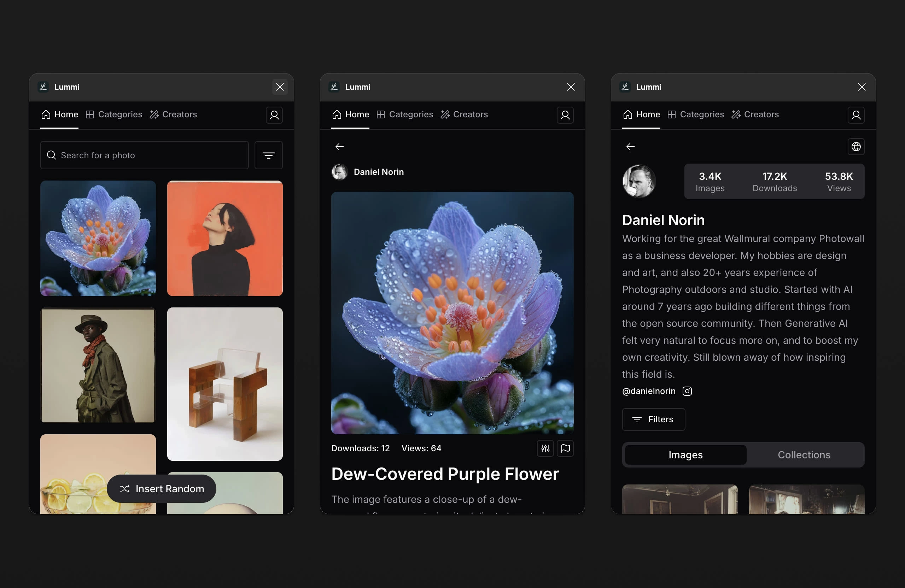Click the 17.2K Downloads stat
Screen dimensions: 905x588
[x=775, y=182]
